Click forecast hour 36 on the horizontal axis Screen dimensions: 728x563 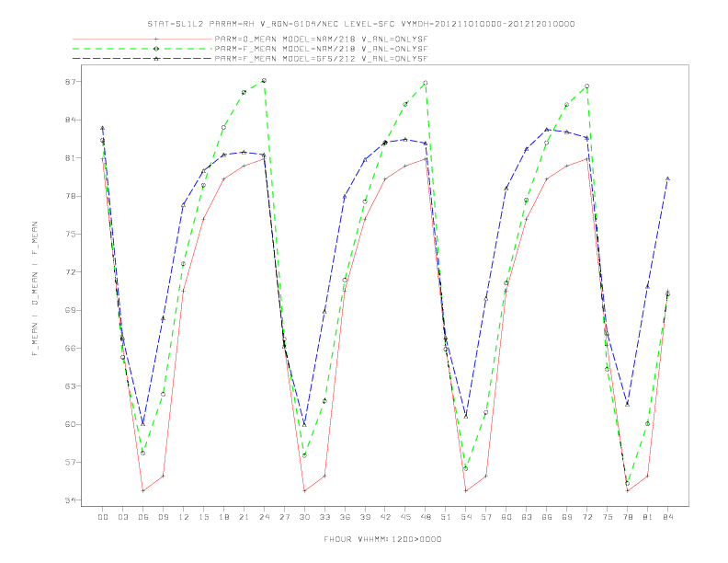pyautogui.click(x=345, y=517)
